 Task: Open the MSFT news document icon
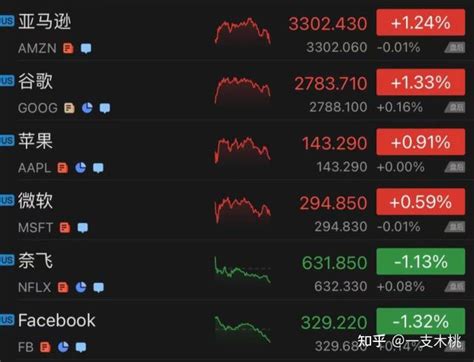tap(65, 228)
